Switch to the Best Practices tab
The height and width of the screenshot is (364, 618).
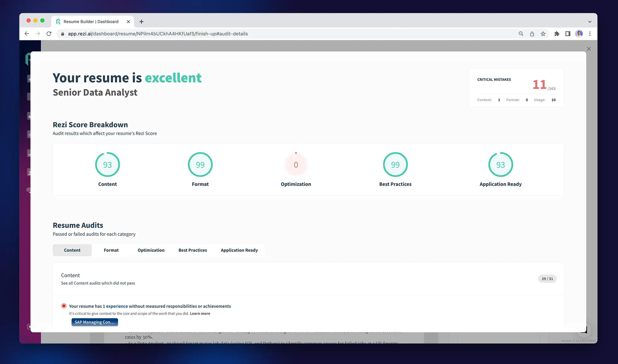pos(193,250)
